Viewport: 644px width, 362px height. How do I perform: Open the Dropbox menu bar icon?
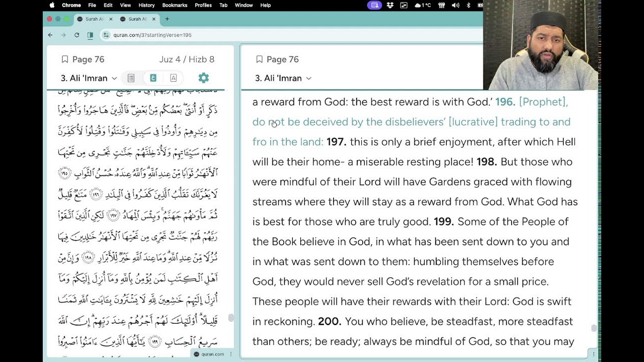(390, 5)
